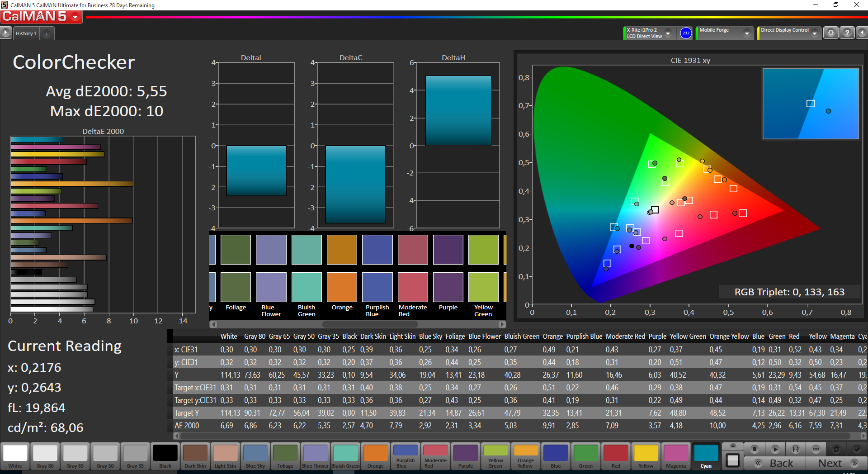This screenshot has width=868, height=474.
Task: Start reading with the play button
Action: [775, 449]
